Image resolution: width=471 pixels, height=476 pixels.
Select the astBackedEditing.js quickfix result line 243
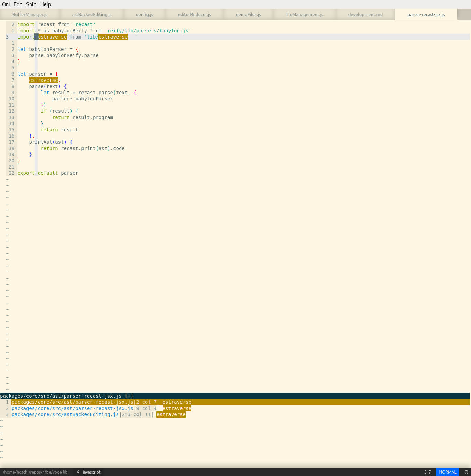99,414
